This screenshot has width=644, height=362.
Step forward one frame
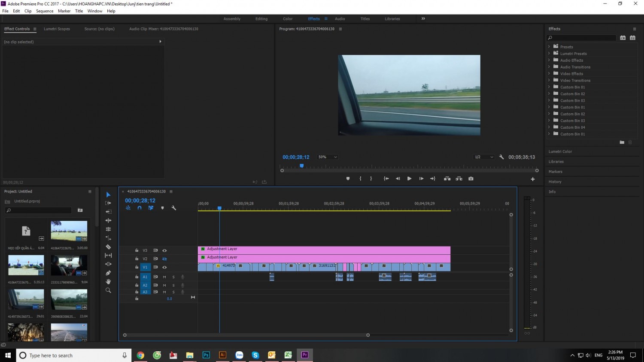(x=421, y=178)
